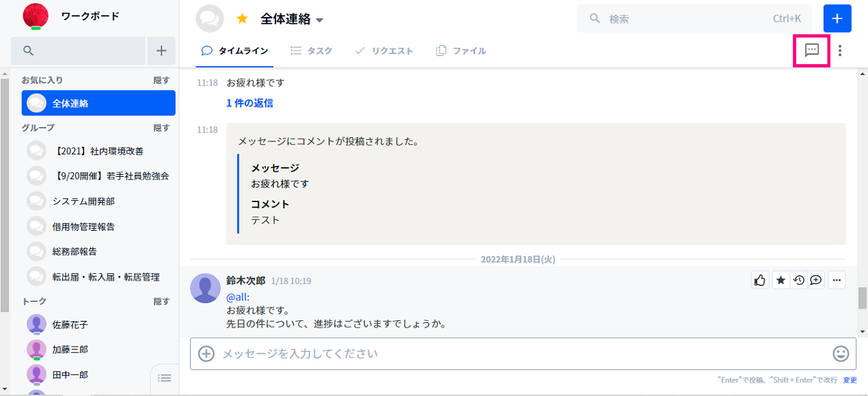
Task: Click the add comment bubble icon
Action: [816, 280]
